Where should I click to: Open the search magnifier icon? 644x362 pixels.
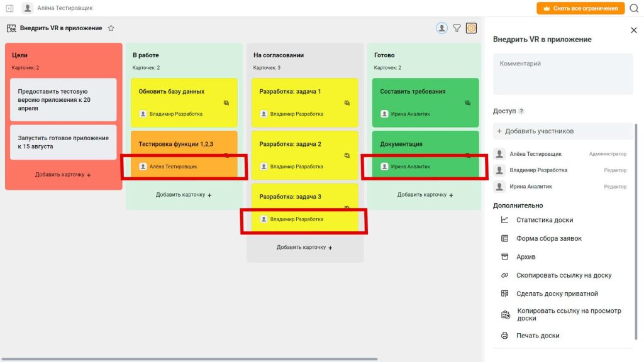click(x=634, y=8)
